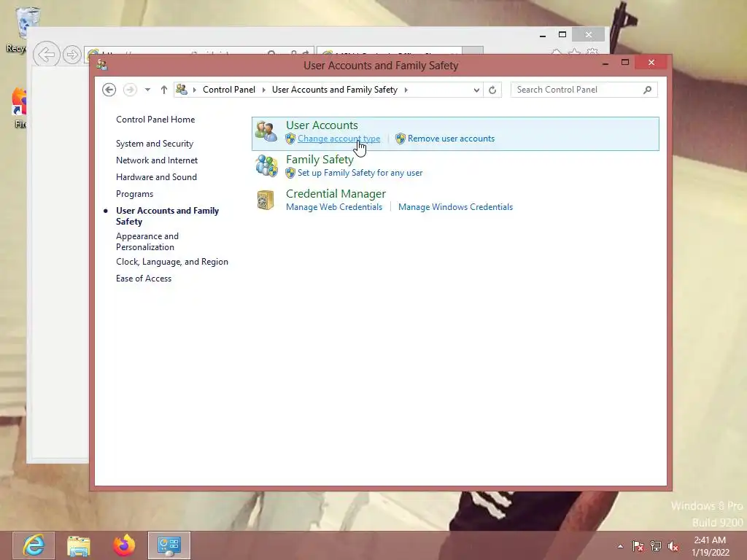The width and height of the screenshot is (747, 560).
Task: Click Change account type link
Action: click(338, 139)
